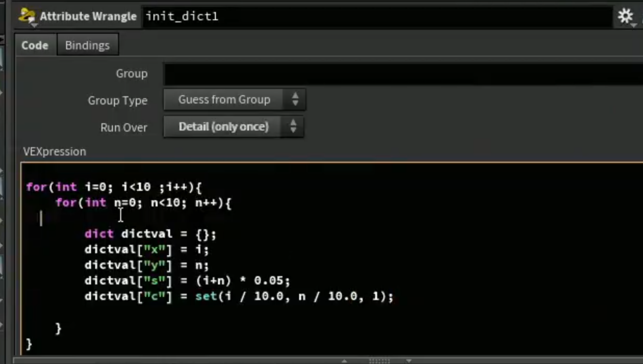Place cursor on the dict dictval line
Viewport: 643px width, 364px height.
pos(150,234)
